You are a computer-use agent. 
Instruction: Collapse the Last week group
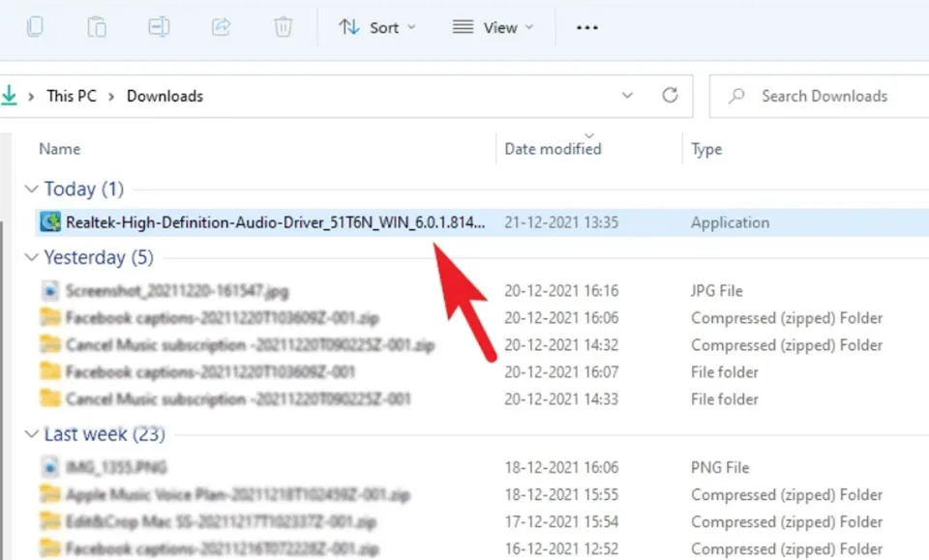coord(30,434)
